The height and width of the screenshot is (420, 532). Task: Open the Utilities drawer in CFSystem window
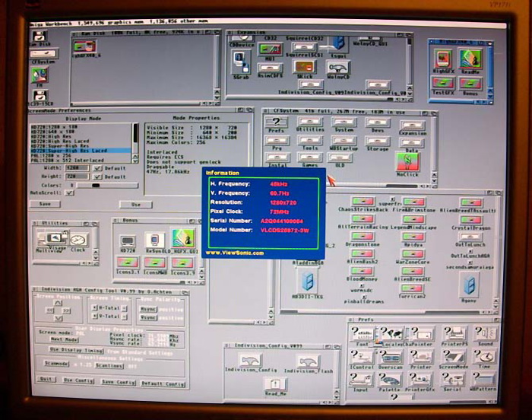pyautogui.click(x=310, y=122)
